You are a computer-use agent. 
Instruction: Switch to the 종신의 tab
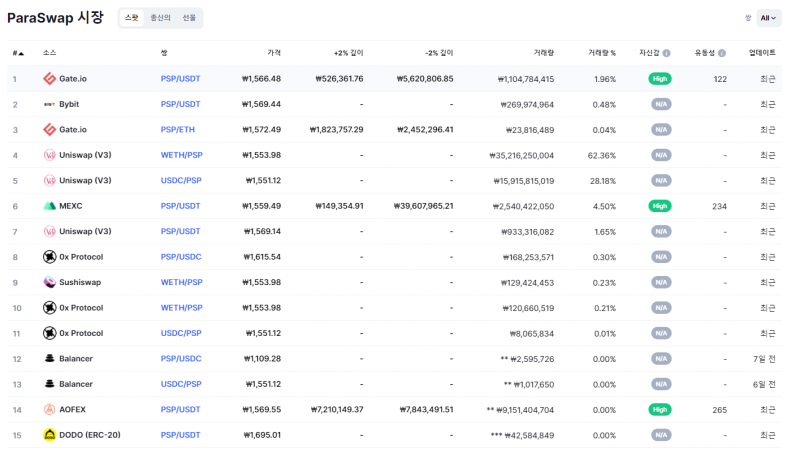coord(160,18)
